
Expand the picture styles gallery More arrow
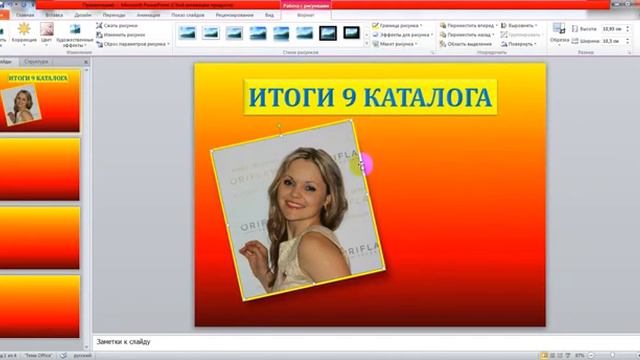pyautogui.click(x=366, y=44)
